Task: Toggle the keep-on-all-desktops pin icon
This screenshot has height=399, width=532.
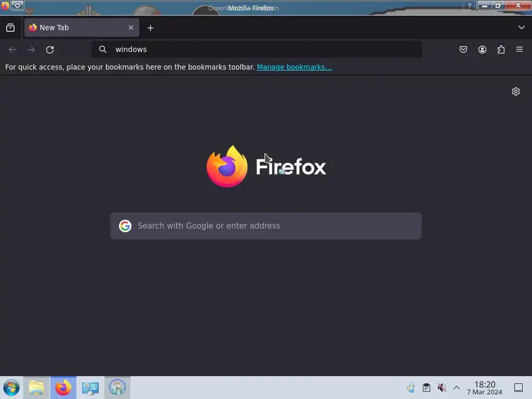Action: (17, 5)
